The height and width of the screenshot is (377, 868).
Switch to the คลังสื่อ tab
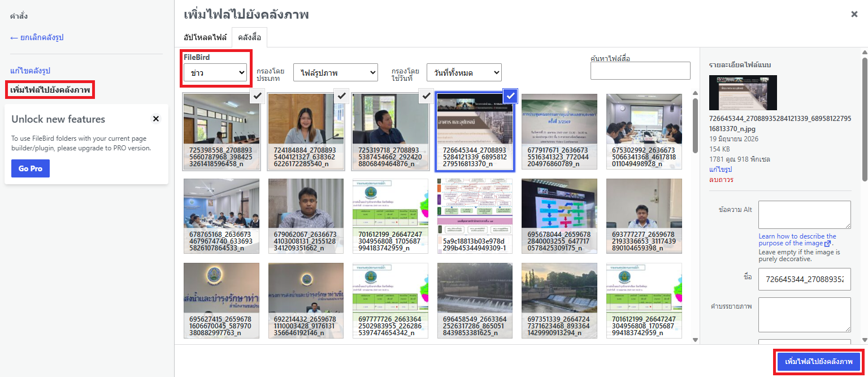pyautogui.click(x=249, y=37)
